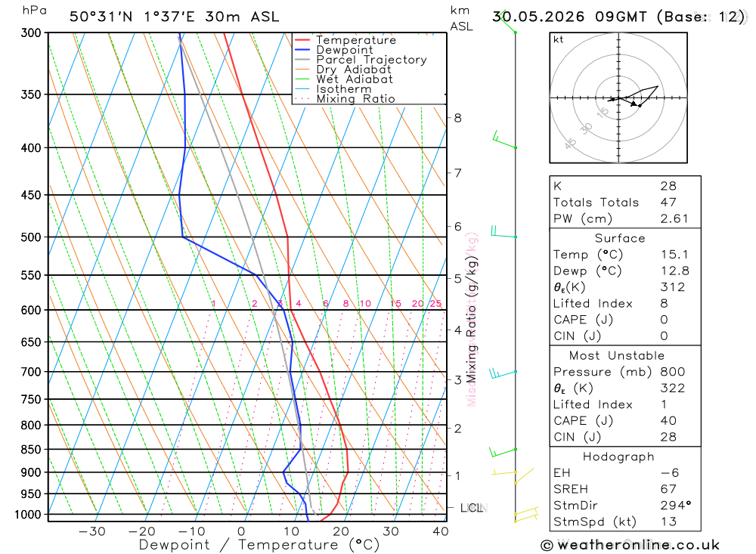This screenshot has width=756, height=554.
Task: Click the date 30.05.2026 09GMT
Action: click(569, 17)
